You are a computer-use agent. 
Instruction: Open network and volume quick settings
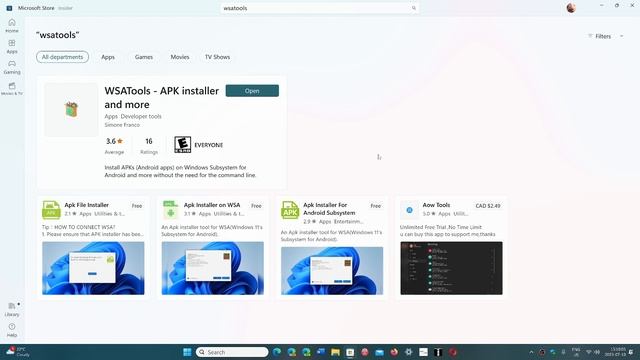point(593,352)
